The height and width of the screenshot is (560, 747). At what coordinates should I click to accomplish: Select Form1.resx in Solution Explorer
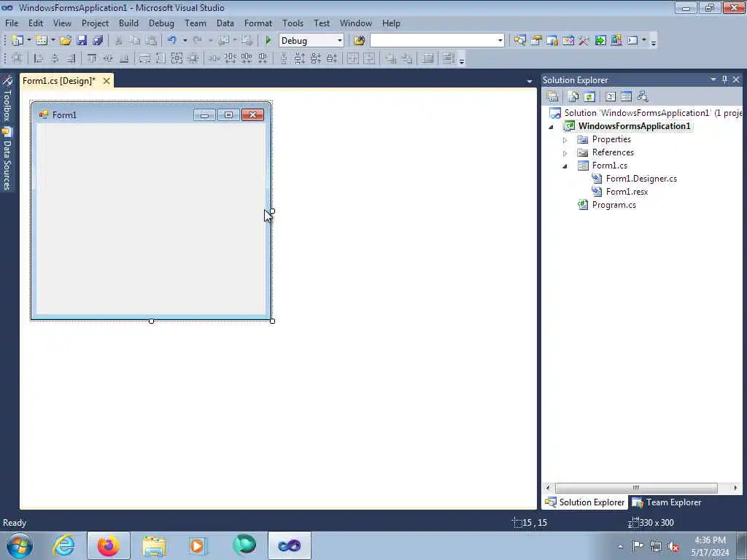(x=627, y=192)
